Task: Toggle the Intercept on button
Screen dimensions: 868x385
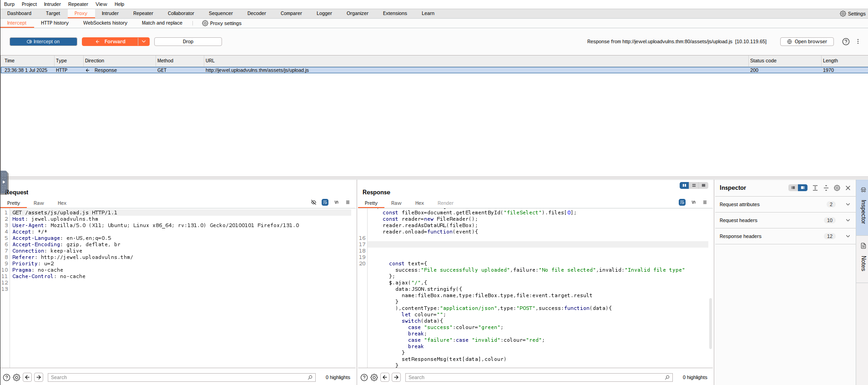Action: pos(43,41)
